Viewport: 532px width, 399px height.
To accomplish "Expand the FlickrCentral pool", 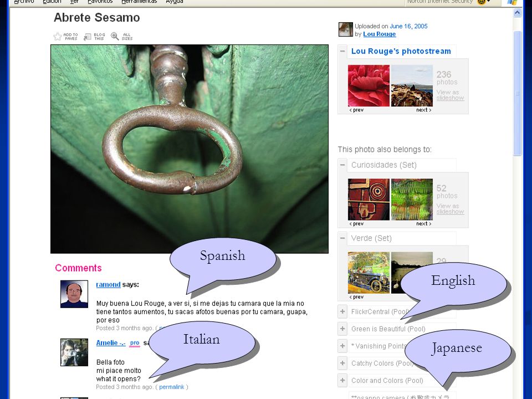I will click(x=342, y=311).
